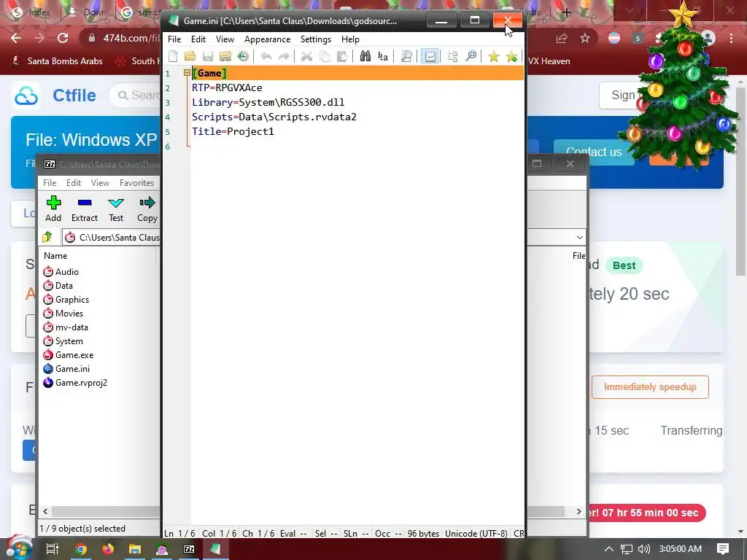This screenshot has height=560, width=747.
Task: Click the Copy icon in Notepad3 toolbar
Action: (x=325, y=57)
